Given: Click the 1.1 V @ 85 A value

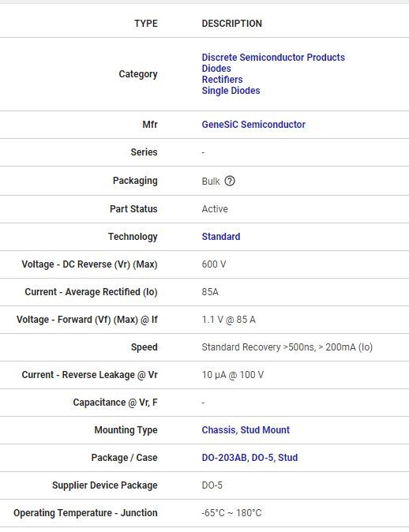Looking at the screenshot, I should pyautogui.click(x=228, y=320).
